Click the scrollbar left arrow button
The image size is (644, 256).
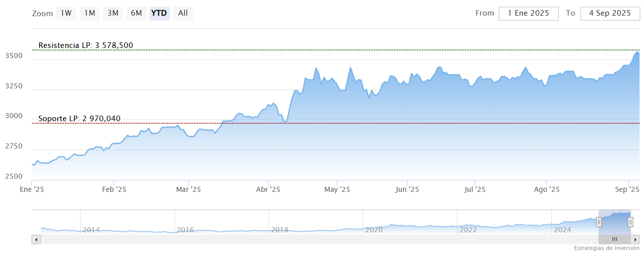pos(36,239)
